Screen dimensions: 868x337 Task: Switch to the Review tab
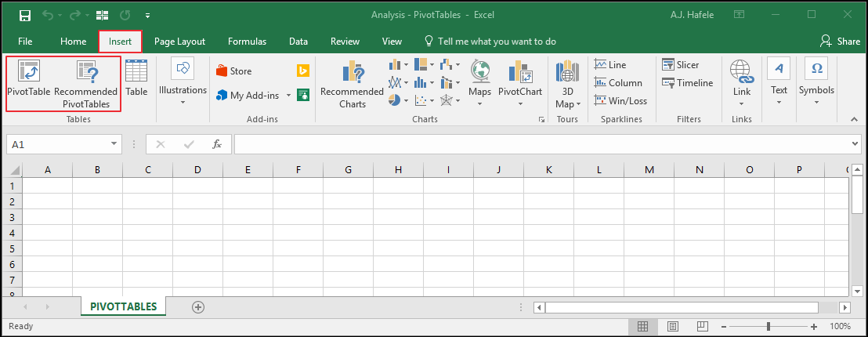pos(345,42)
